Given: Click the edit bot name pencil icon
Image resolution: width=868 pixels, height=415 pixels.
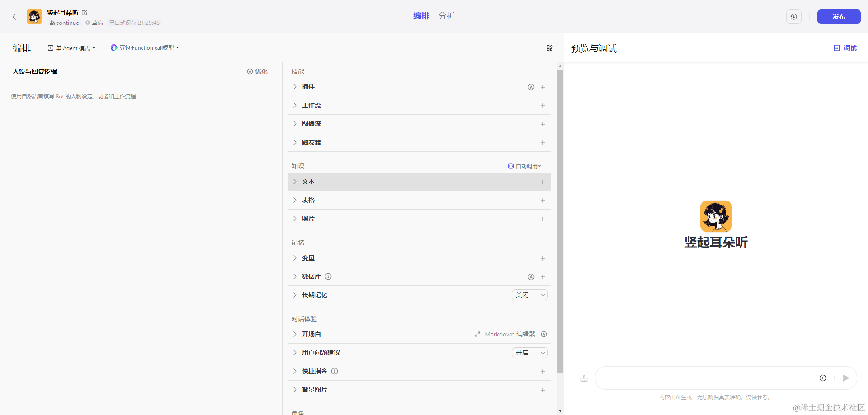Looking at the screenshot, I should pos(85,13).
